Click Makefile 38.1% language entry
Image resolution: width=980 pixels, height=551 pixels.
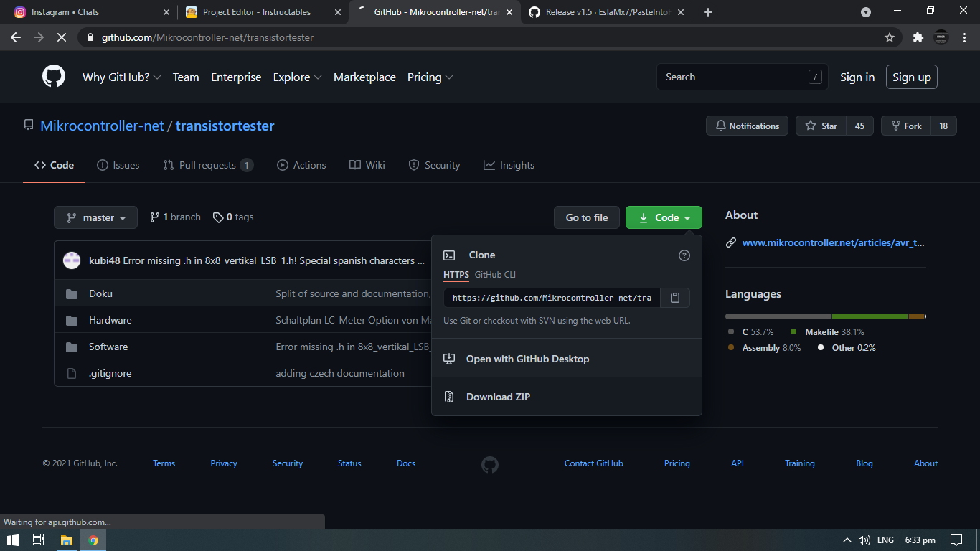point(827,331)
